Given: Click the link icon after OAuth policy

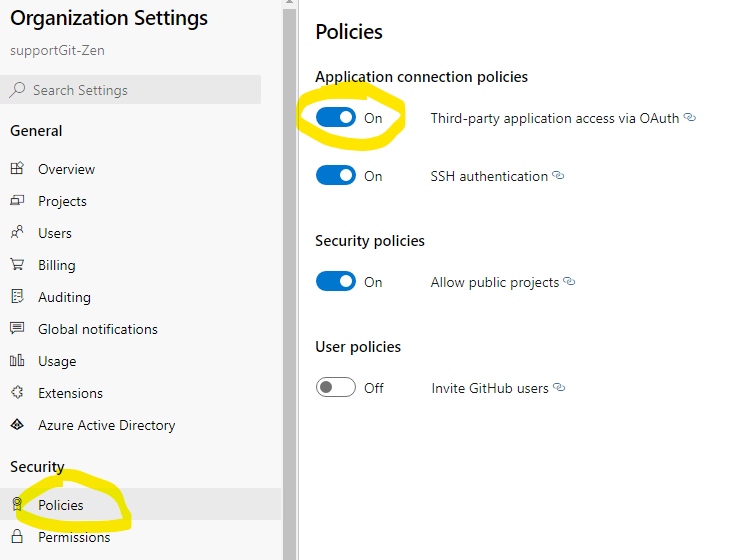Looking at the screenshot, I should click(x=690, y=117).
